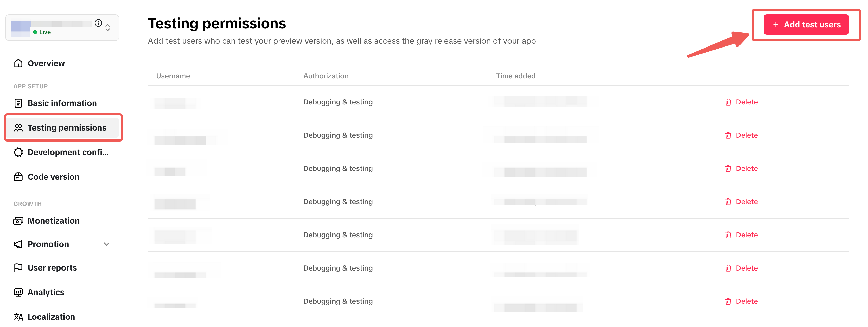The height and width of the screenshot is (327, 868).
Task: Click the Monetization money icon
Action: (18, 221)
